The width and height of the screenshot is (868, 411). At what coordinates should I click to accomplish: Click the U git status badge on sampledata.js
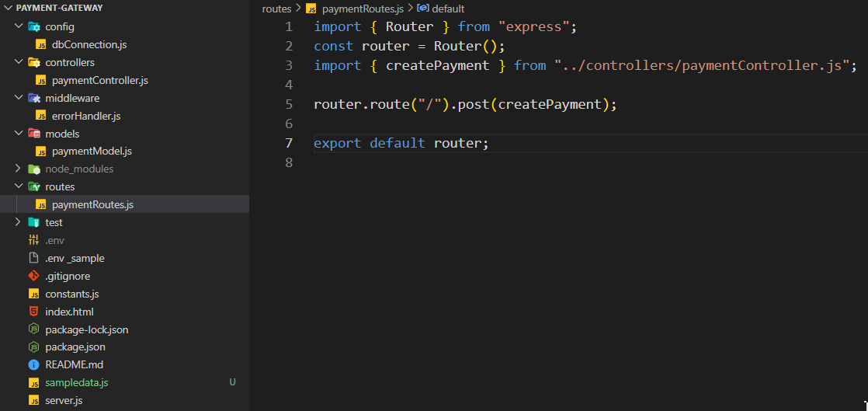(232, 382)
